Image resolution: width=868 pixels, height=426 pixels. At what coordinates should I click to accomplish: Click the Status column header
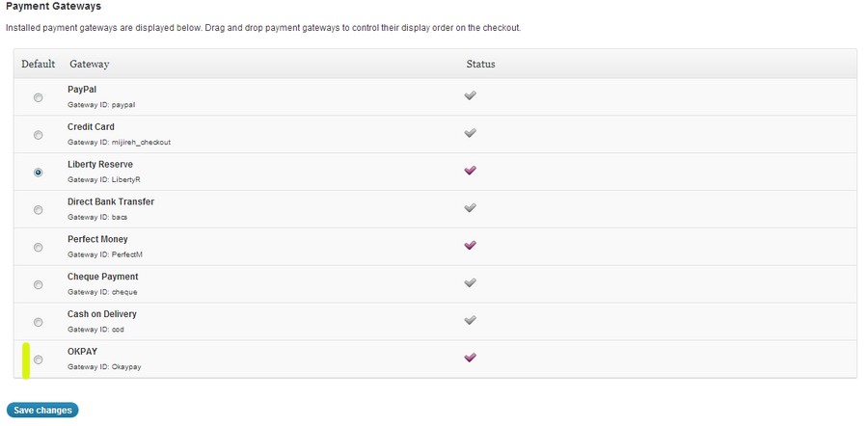pyautogui.click(x=480, y=65)
